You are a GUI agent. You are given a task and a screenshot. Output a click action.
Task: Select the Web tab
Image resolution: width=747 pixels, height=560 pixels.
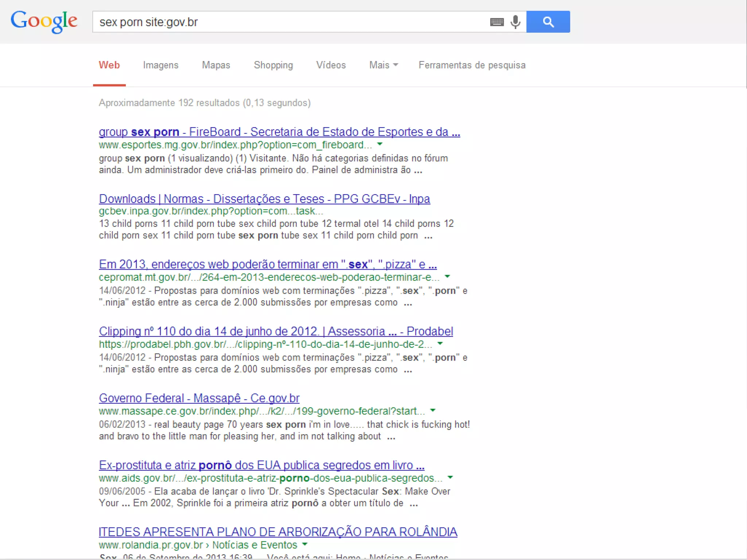click(109, 65)
